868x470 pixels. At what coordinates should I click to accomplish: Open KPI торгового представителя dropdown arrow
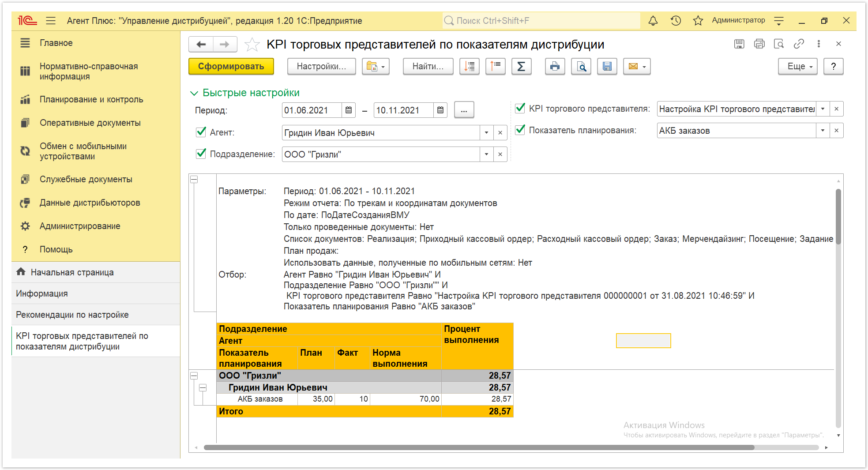point(823,109)
